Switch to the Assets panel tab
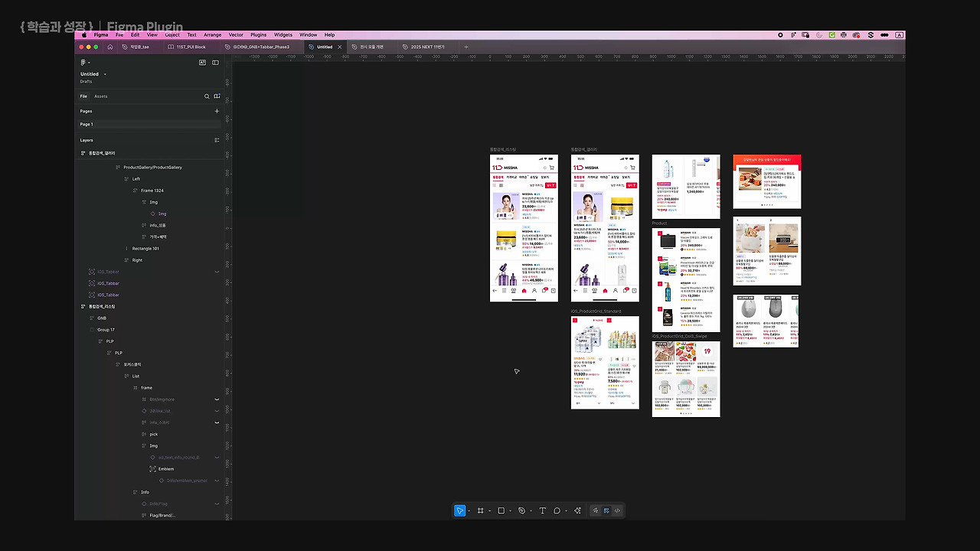 101,96
